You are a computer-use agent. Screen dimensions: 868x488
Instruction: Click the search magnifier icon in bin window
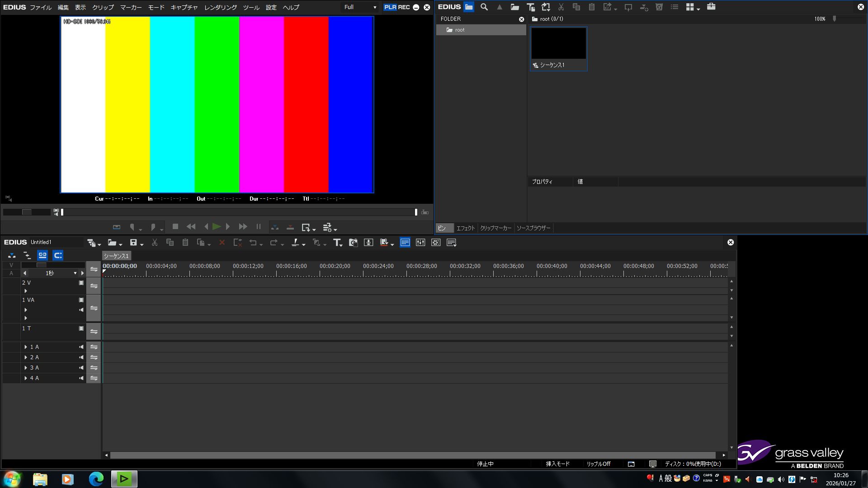(484, 7)
